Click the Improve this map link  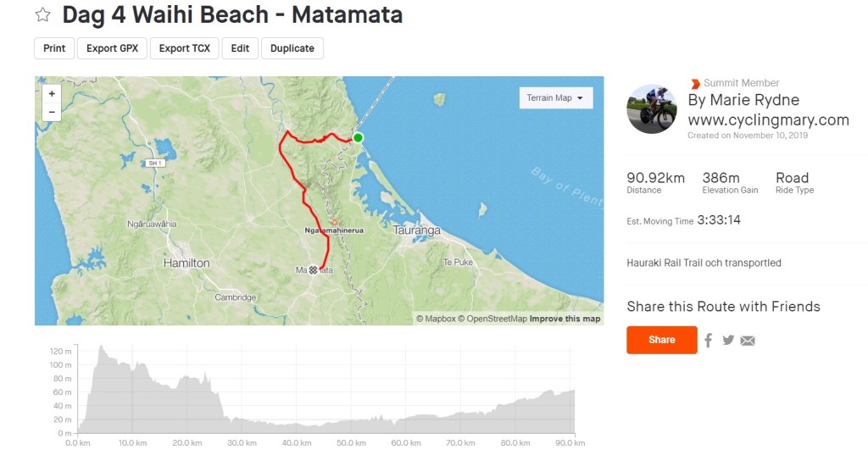coord(565,319)
